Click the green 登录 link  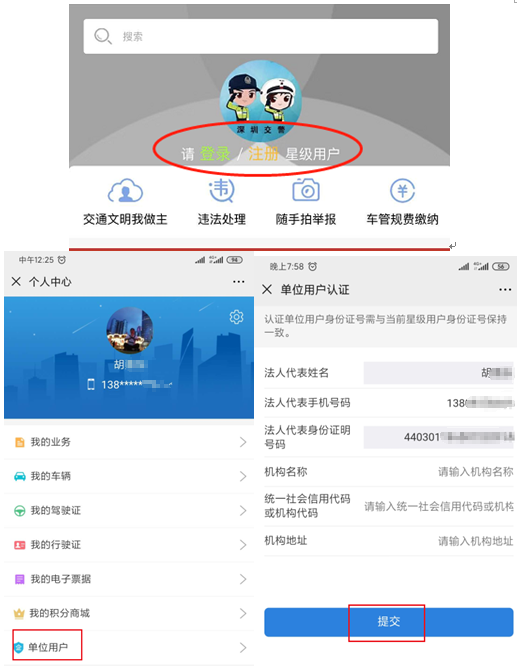215,154
